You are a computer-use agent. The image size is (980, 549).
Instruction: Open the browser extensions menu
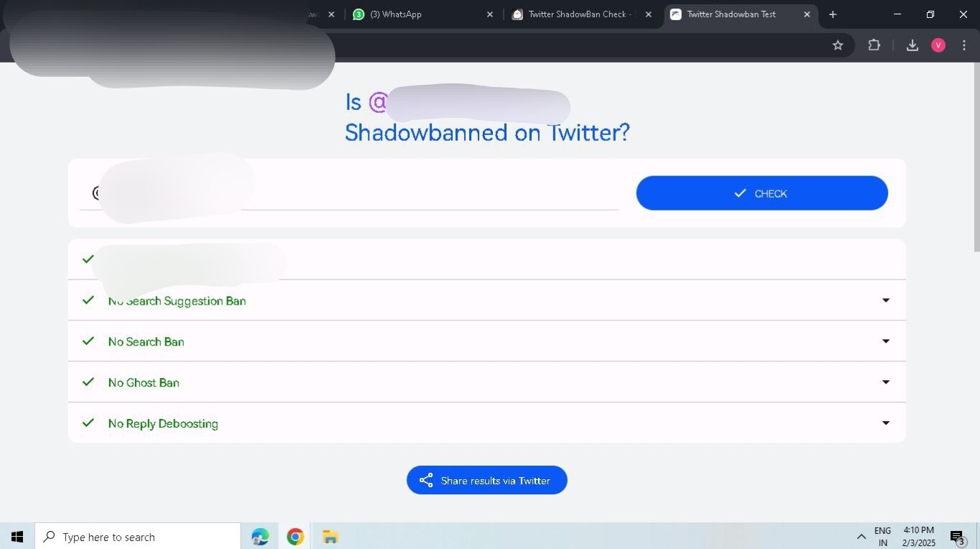pos(874,45)
